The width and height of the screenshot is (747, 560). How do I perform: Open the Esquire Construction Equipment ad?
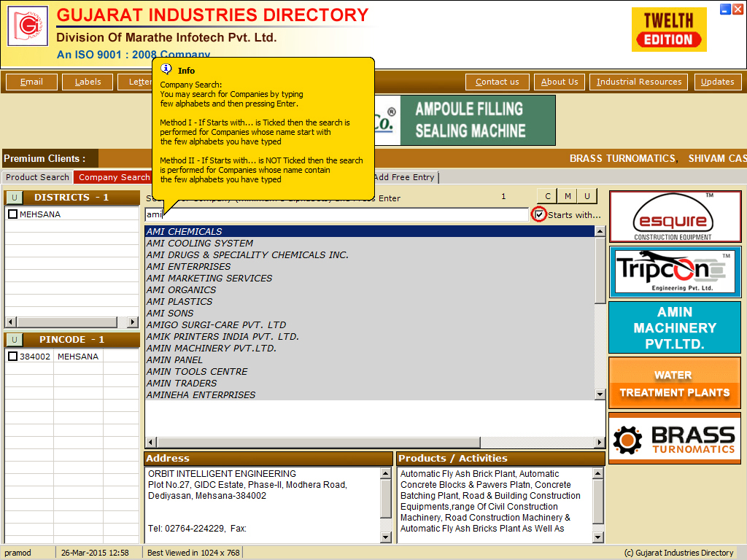pyautogui.click(x=675, y=217)
